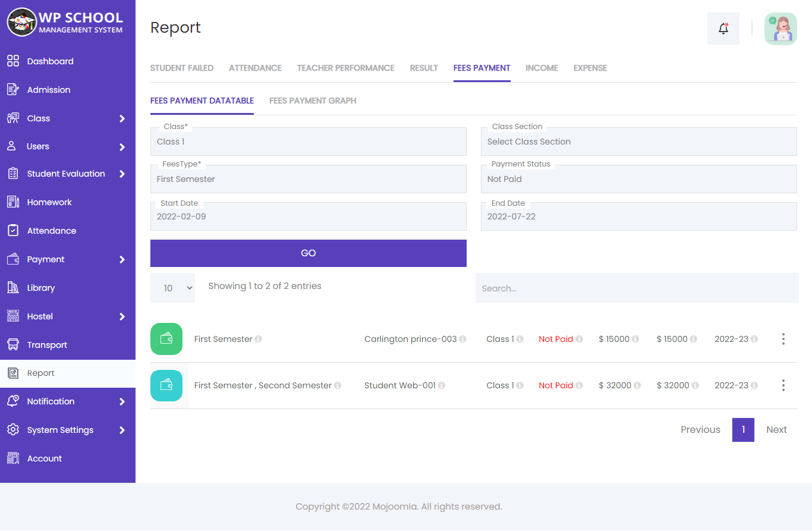Image resolution: width=812 pixels, height=531 pixels.
Task: Click info icon beside Student Web-001
Action: tap(442, 385)
